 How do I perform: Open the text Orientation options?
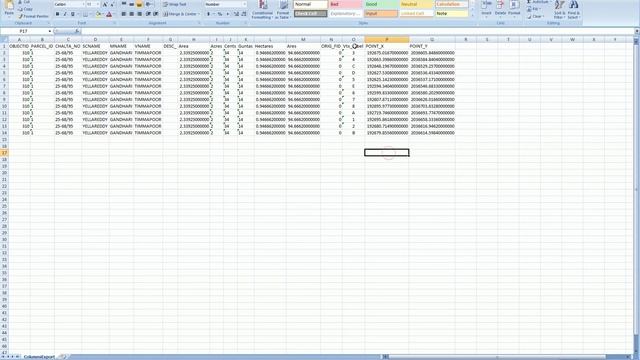(x=149, y=4)
